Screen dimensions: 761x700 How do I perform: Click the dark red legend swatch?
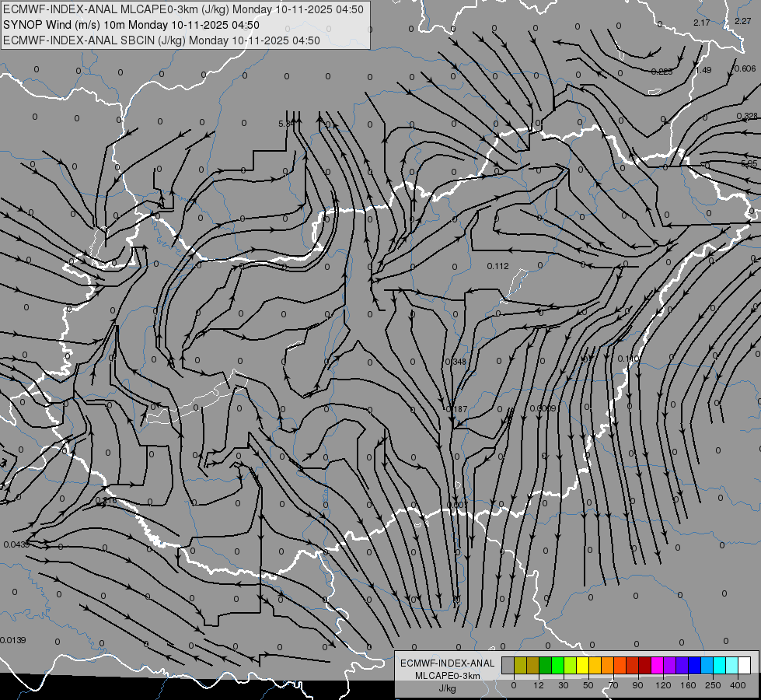[x=645, y=665]
